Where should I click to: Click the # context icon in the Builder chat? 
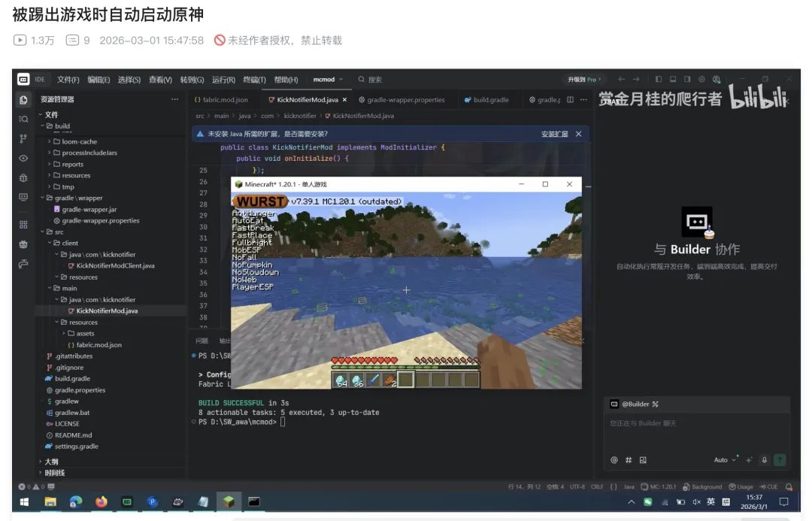coord(629,460)
